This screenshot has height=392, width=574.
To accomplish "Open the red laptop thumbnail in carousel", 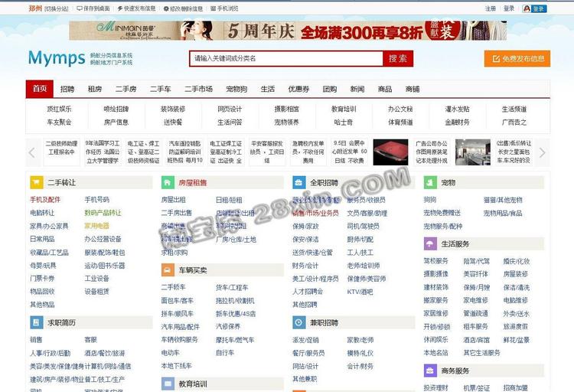I will pyautogui.click(x=390, y=152).
